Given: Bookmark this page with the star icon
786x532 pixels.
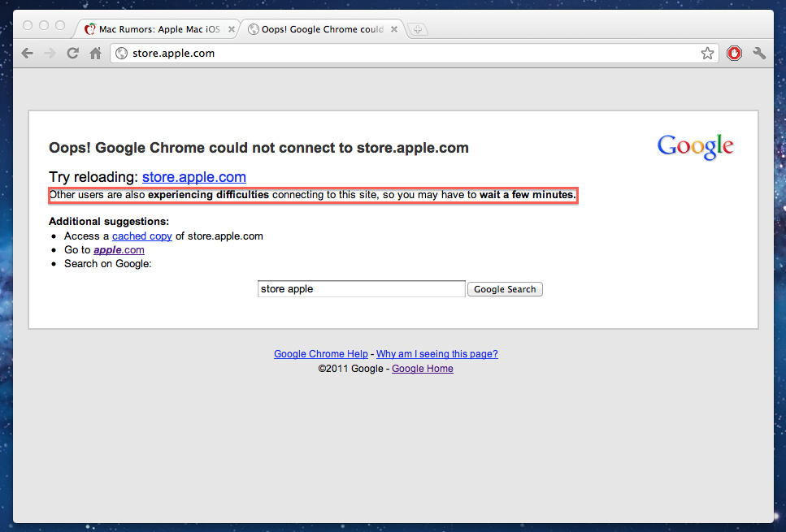Looking at the screenshot, I should coord(707,53).
